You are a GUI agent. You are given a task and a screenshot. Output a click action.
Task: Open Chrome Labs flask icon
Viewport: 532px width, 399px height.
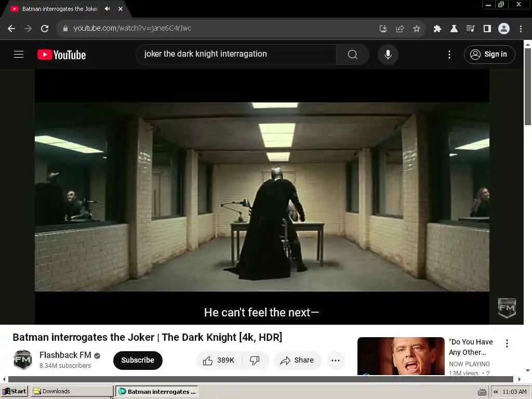[x=454, y=29]
